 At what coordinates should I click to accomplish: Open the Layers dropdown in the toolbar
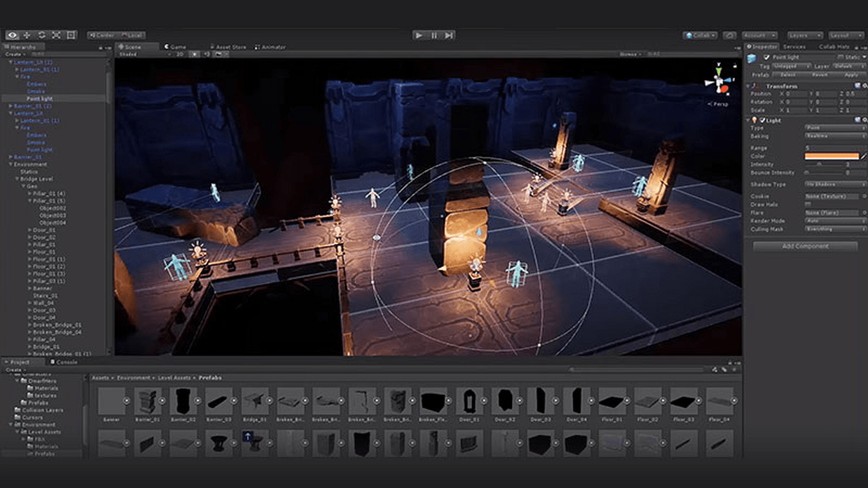[804, 35]
